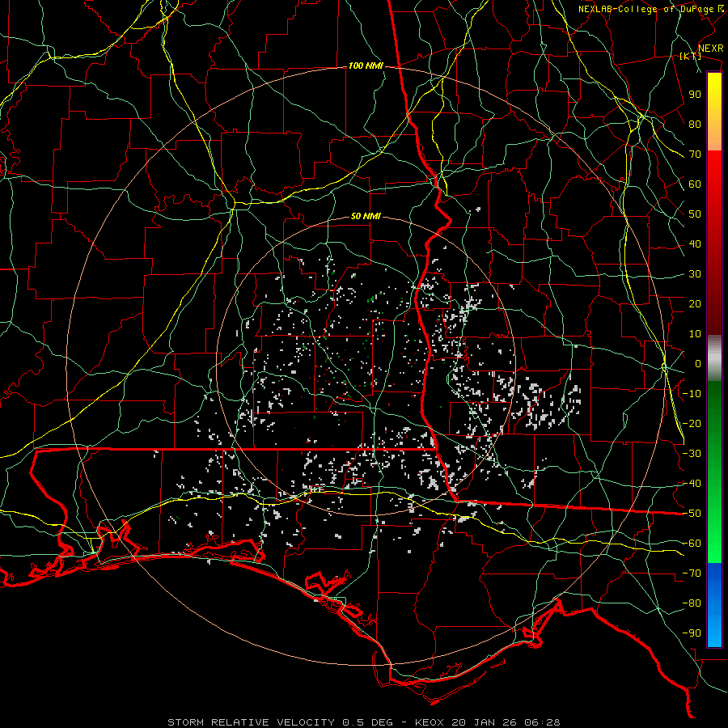Viewport: 728px width, 728px height.
Task: Select the -60 value on the velocity scale
Action: (x=692, y=544)
